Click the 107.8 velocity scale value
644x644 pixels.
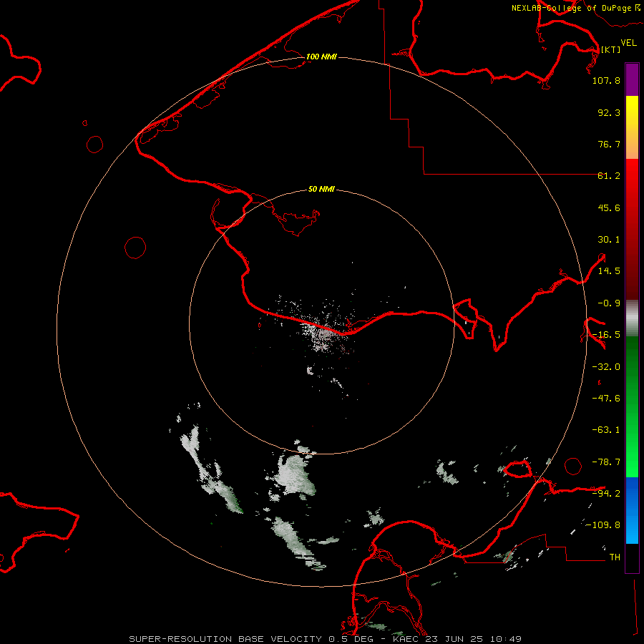click(606, 80)
